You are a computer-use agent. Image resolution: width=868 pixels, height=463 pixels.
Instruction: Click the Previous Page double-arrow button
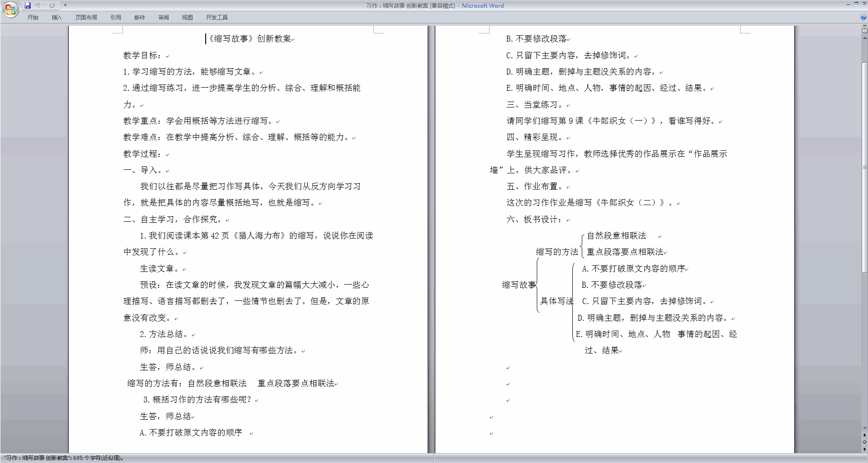pos(865,435)
